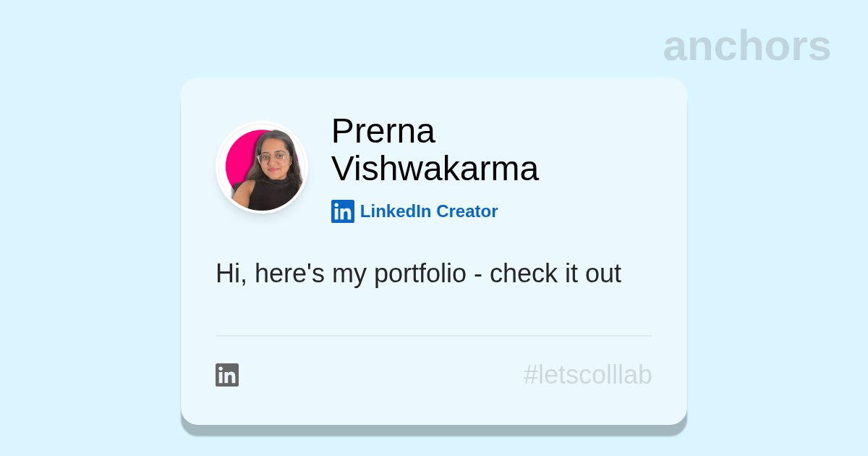The height and width of the screenshot is (456, 868).
Task: Click the word "here's" in the bio
Action: tap(289, 274)
